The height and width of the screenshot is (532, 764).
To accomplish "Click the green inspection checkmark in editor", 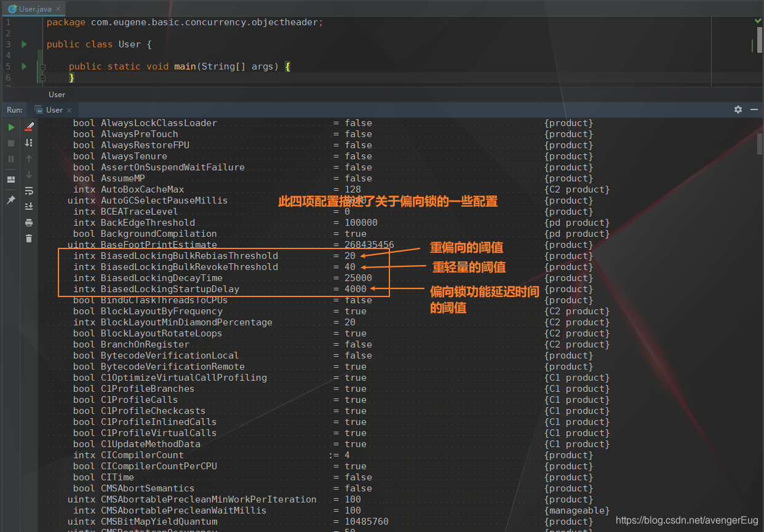I will (x=758, y=21).
